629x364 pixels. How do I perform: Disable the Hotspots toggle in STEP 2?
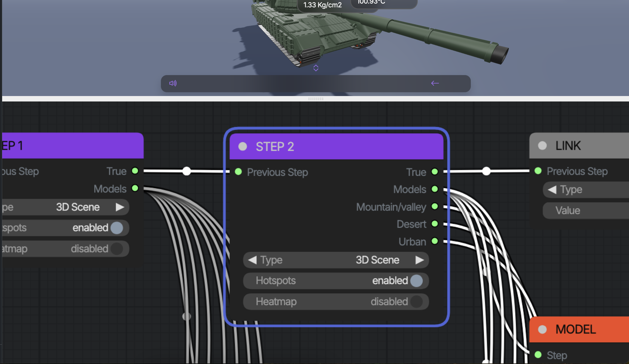pos(416,281)
